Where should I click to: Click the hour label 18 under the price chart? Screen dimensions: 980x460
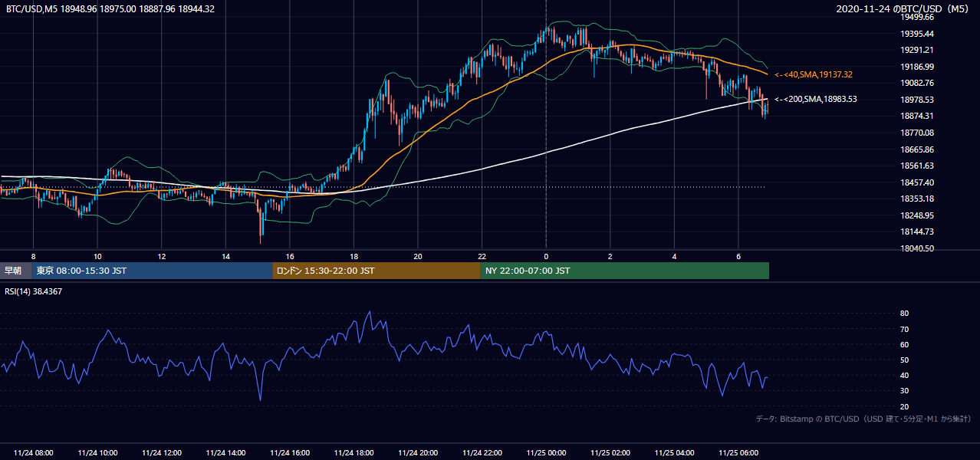354,256
